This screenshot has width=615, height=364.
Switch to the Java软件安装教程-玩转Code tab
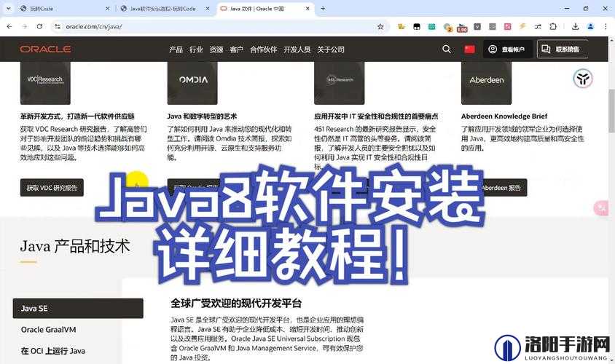click(x=165, y=8)
